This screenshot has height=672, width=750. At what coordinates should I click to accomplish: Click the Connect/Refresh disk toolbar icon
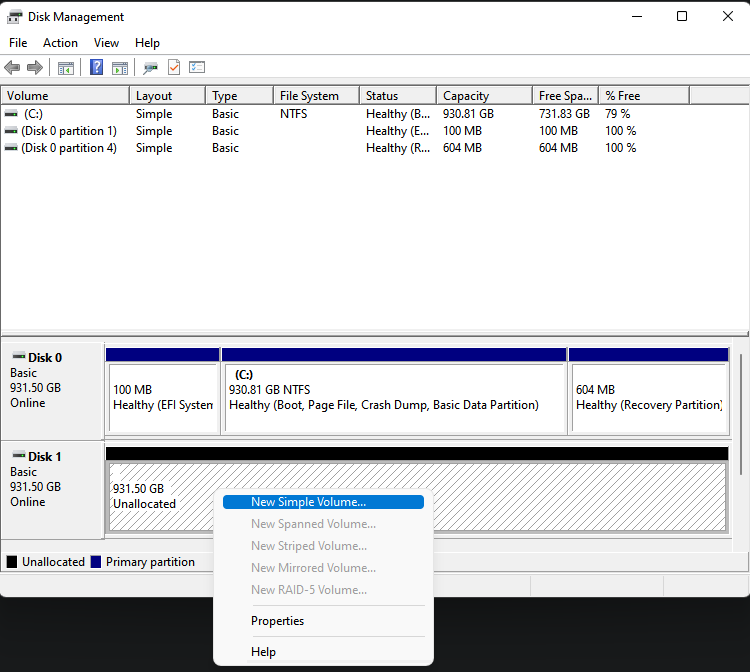150,68
